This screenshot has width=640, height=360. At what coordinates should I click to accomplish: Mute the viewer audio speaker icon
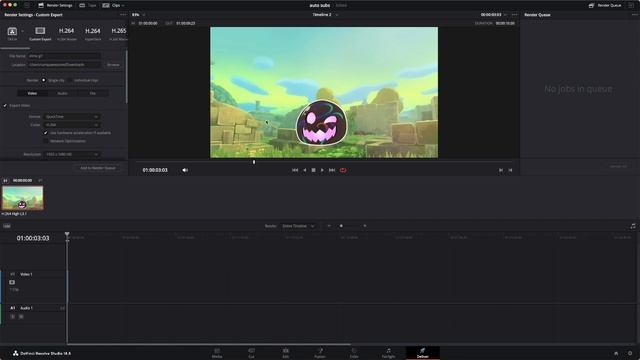coord(185,170)
